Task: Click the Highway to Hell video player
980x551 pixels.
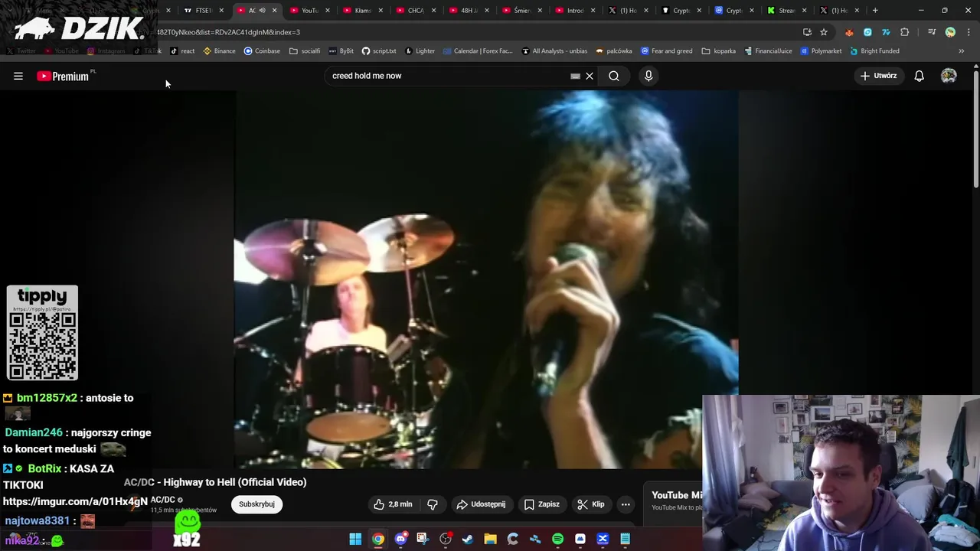Action: (486, 279)
